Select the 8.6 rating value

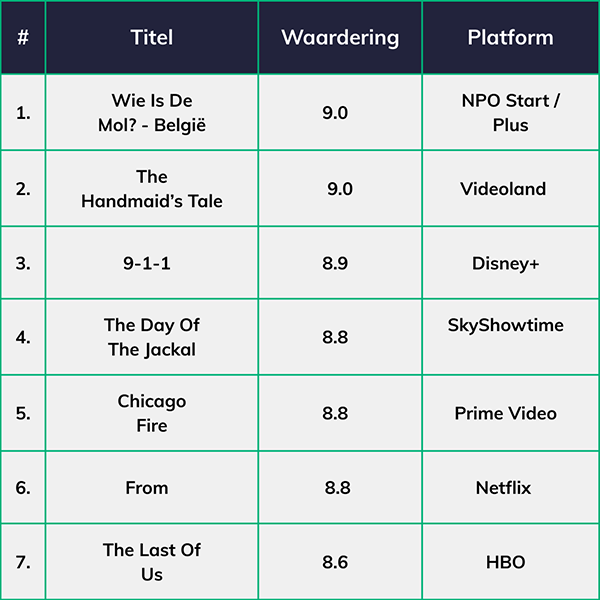pyautogui.click(x=335, y=562)
